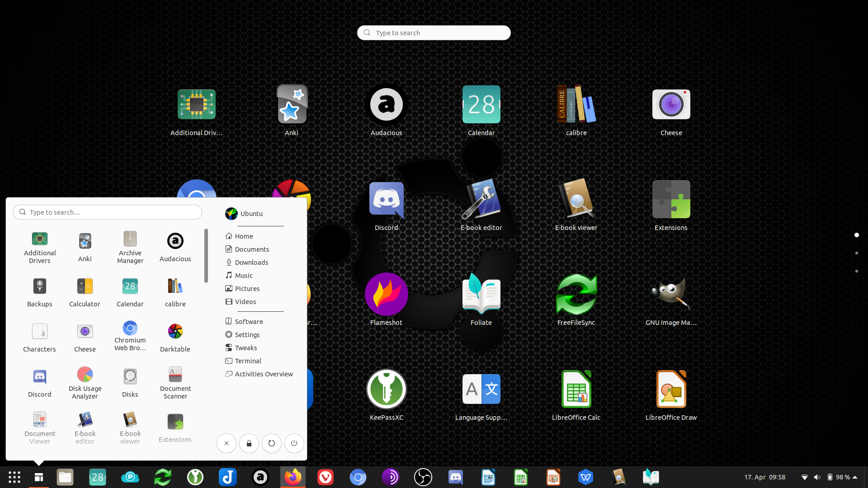Viewport: 868px width, 488px height.
Task: Launch the Darktable photo editor from the menu
Action: coord(175,331)
